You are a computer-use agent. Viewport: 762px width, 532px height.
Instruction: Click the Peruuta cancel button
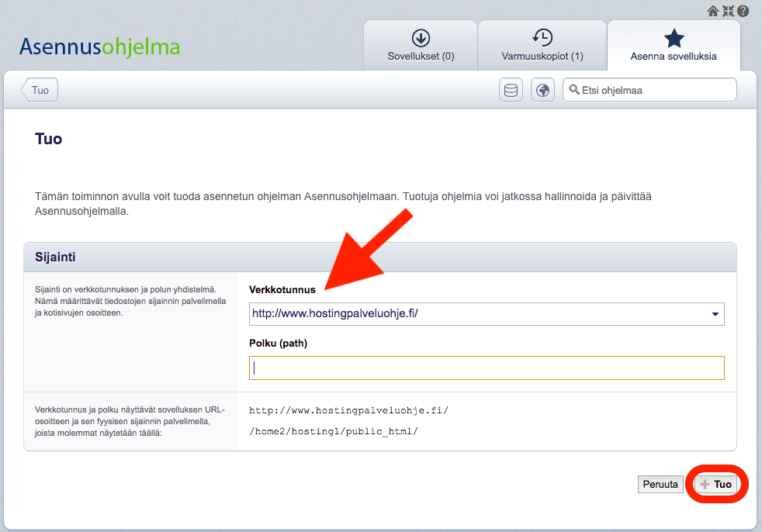click(x=660, y=485)
